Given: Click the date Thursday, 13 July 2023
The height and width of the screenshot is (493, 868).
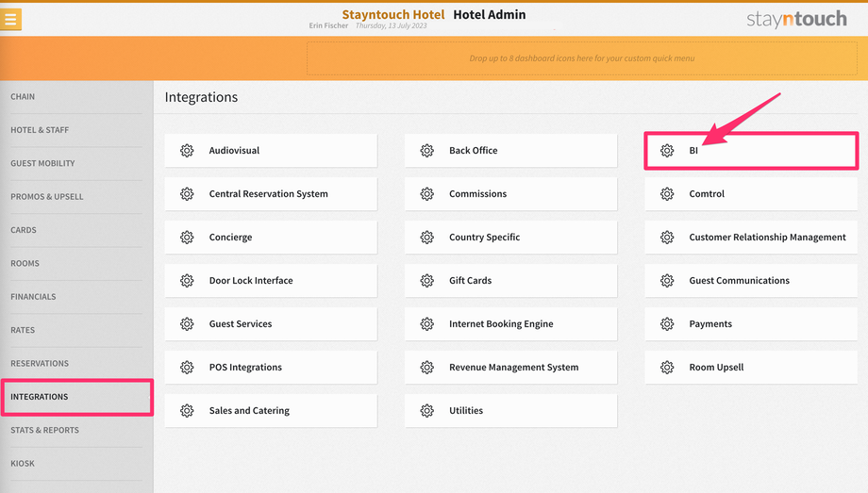Looking at the screenshot, I should pyautogui.click(x=391, y=25).
